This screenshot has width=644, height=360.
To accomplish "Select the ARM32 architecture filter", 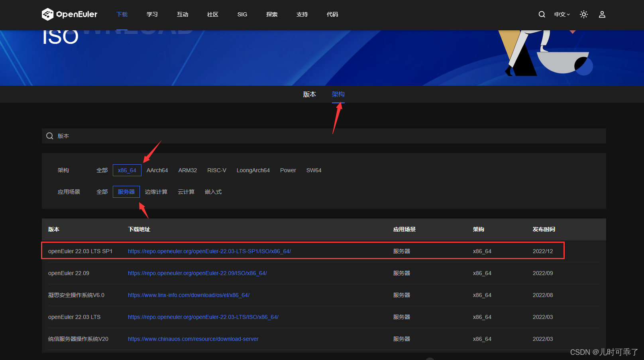I will click(188, 170).
